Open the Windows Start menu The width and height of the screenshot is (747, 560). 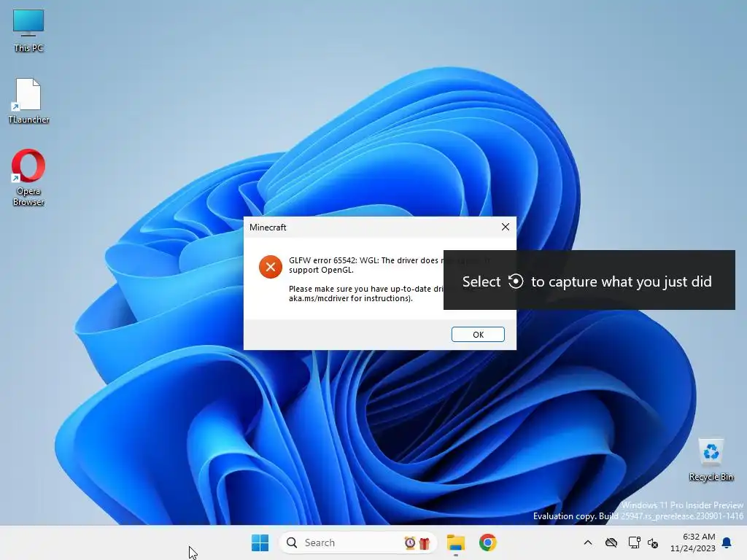260,542
